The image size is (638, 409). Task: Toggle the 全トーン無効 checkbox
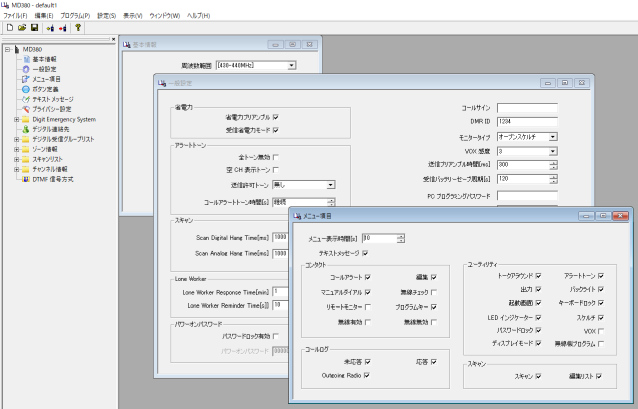[x=276, y=157]
